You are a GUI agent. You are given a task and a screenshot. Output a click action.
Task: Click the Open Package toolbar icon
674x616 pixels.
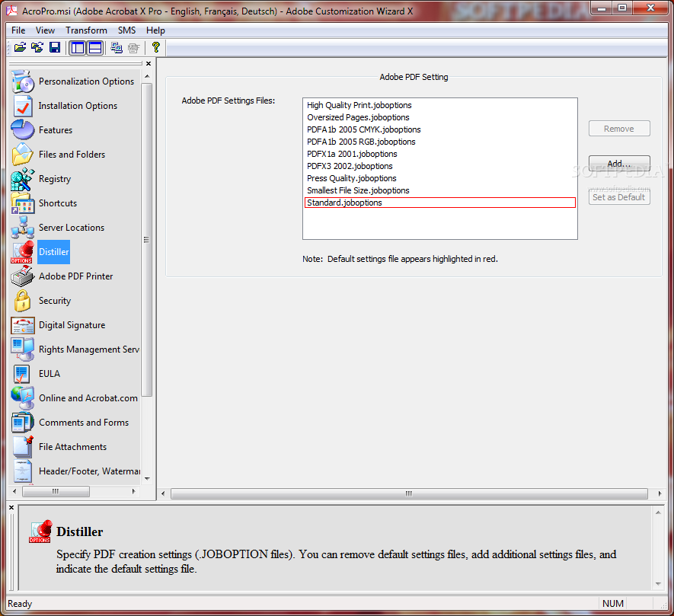(x=20, y=47)
